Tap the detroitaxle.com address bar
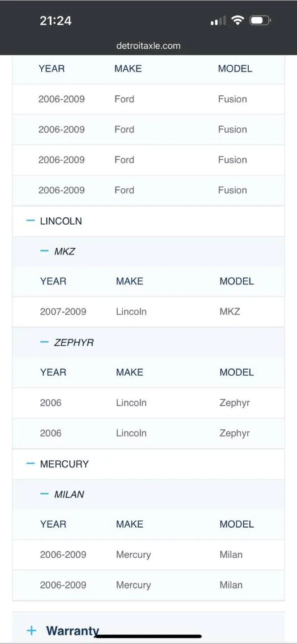Viewport: 297px width, 644px height. coord(148,46)
